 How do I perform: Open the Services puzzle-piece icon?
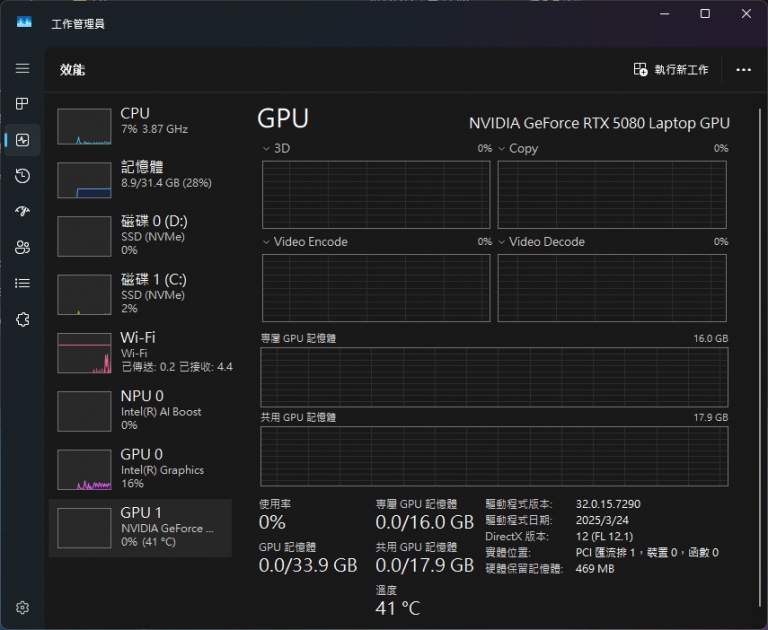pyautogui.click(x=23, y=319)
